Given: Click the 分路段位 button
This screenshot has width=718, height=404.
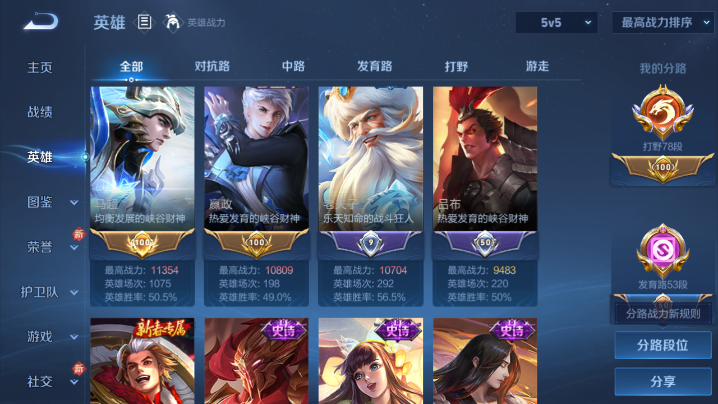Looking at the screenshot, I should pos(663,345).
